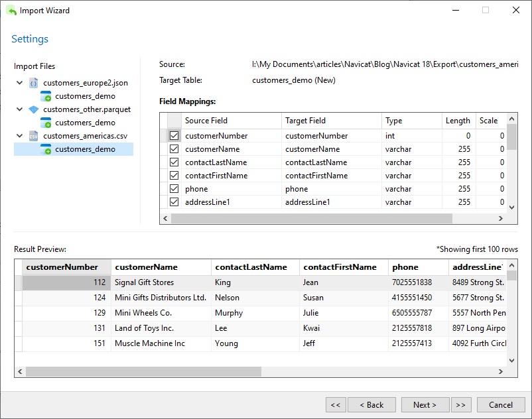Click the contactFirstName preview column header
The image size is (532, 419).
pyautogui.click(x=344, y=267)
